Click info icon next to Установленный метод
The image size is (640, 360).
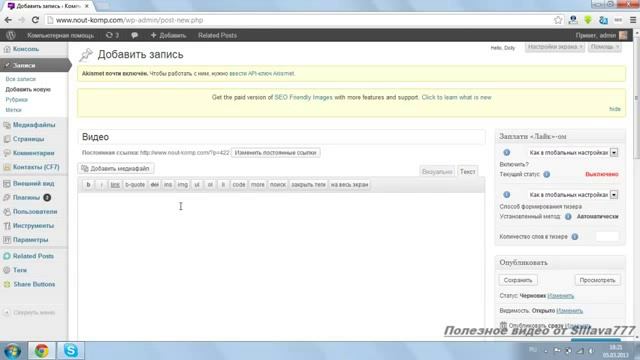568,217
